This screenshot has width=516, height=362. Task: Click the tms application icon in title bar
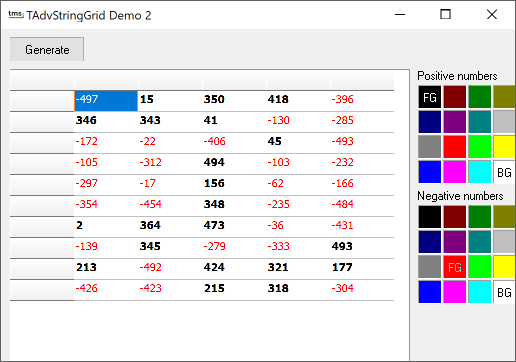(16, 15)
